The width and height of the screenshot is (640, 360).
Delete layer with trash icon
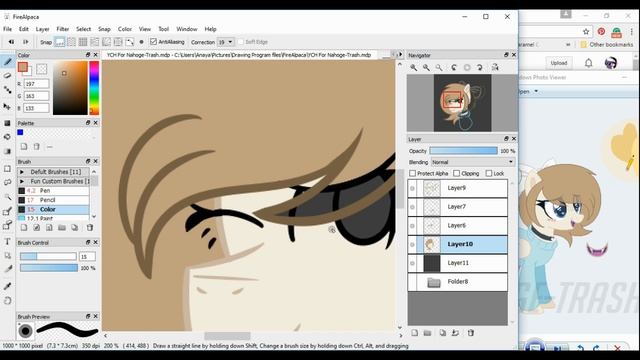point(471,333)
